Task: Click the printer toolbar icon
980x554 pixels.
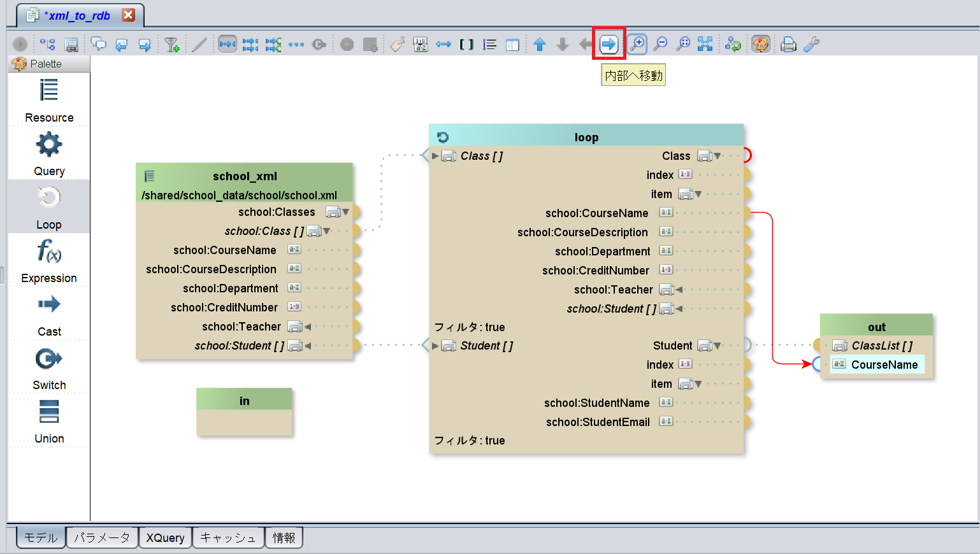Action: pos(788,44)
